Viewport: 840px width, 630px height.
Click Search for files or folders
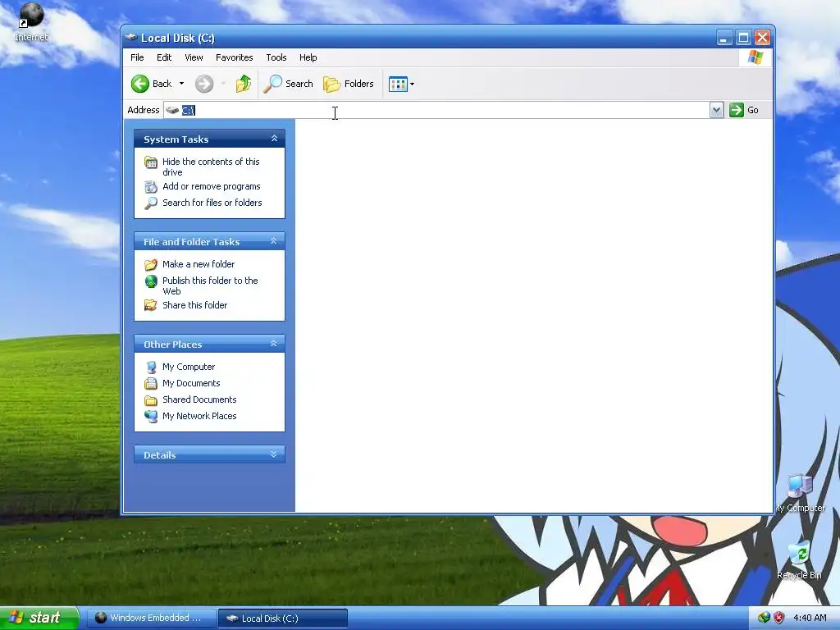pos(212,203)
